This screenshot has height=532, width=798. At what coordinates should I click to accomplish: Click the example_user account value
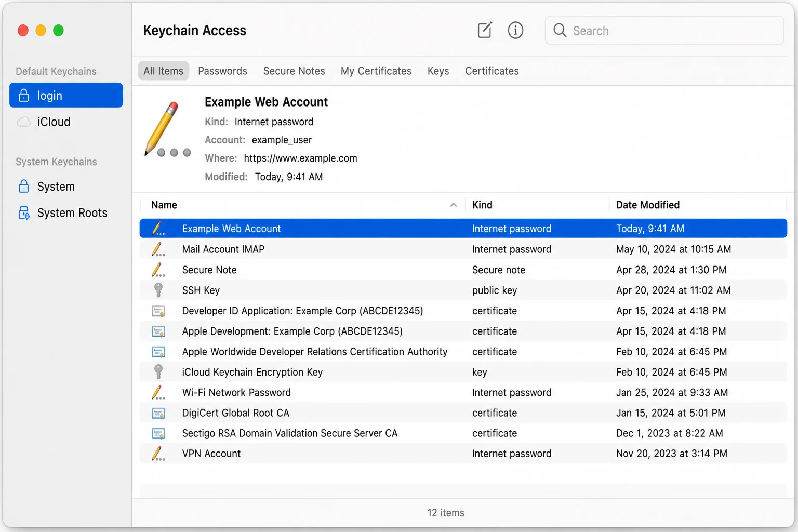point(282,140)
